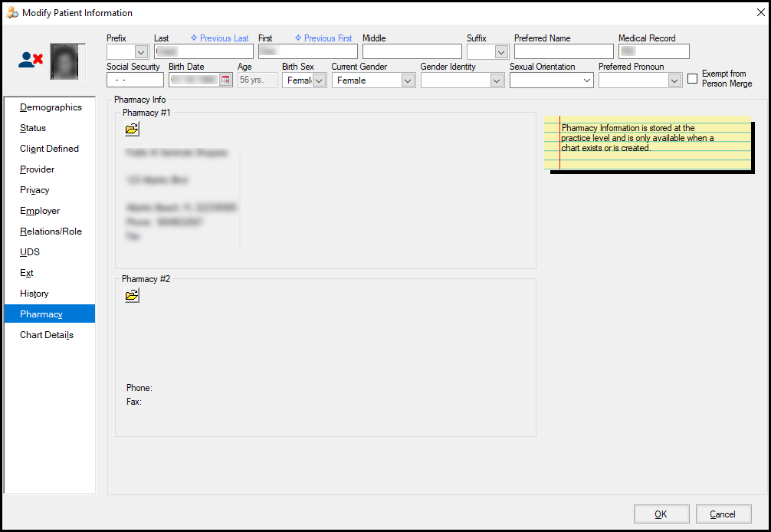Click into the Middle name field
This screenshot has height=532, width=771.
(412, 51)
